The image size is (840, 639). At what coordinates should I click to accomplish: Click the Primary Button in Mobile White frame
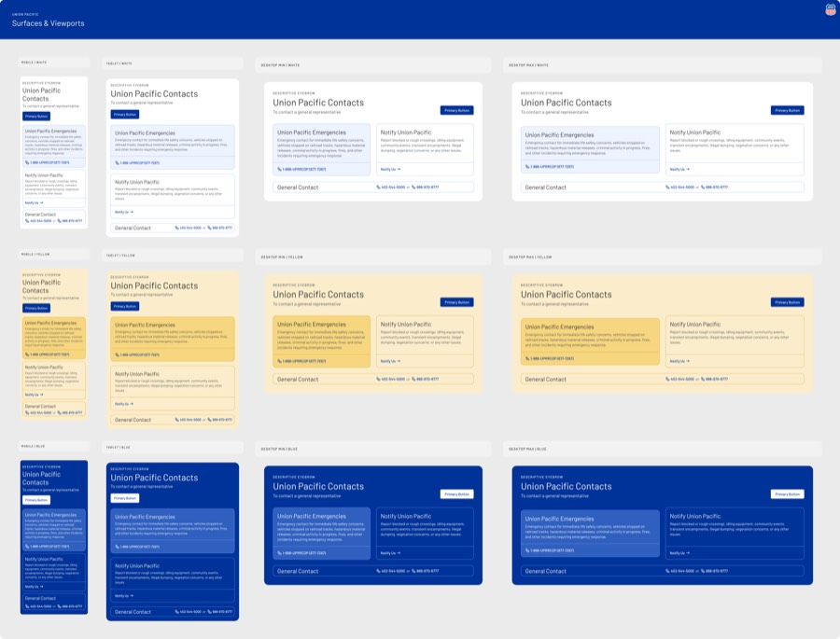click(x=36, y=117)
